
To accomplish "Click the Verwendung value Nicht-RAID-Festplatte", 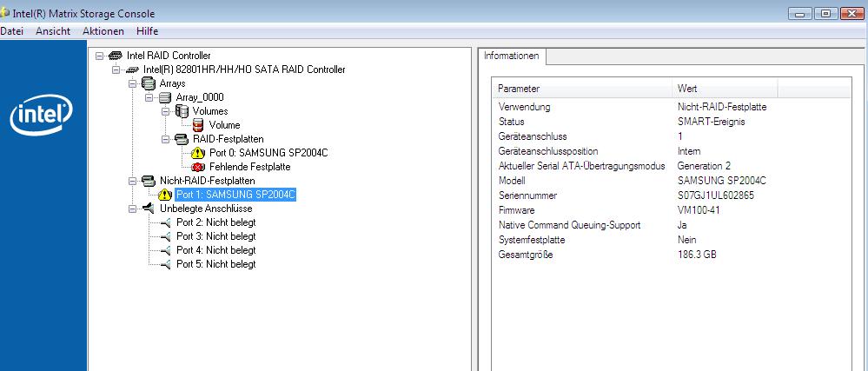I will click(722, 107).
